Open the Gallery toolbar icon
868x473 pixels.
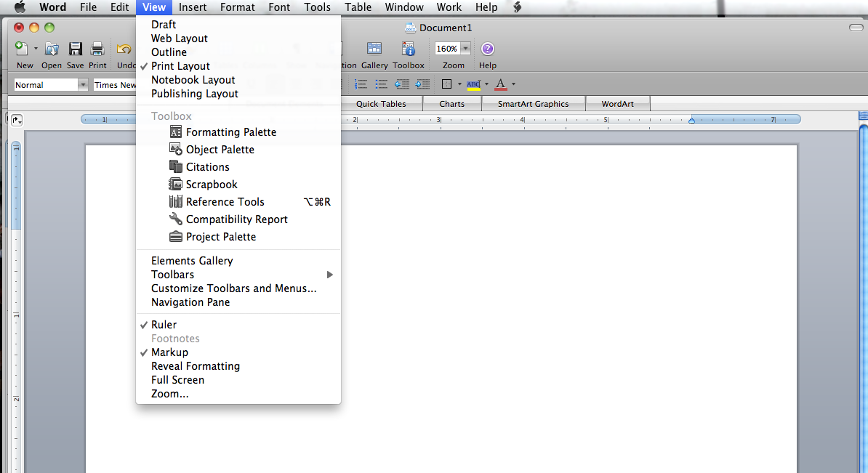point(374,49)
